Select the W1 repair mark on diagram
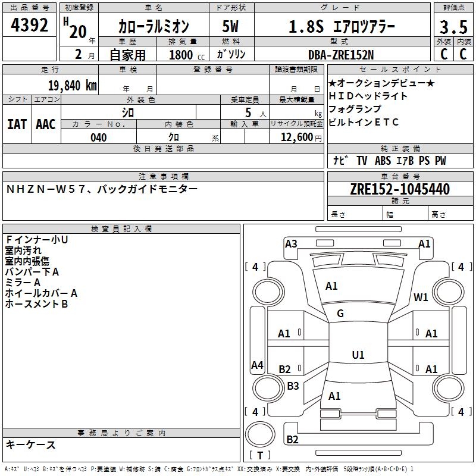 click(421, 297)
